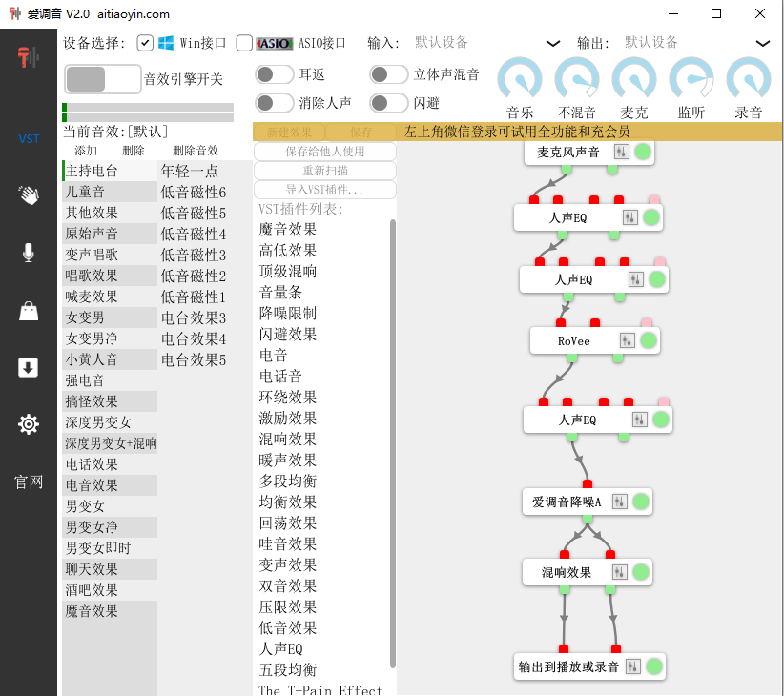Adjust the 音乐 volume knob
The width and height of the screenshot is (784, 696).
tap(520, 79)
